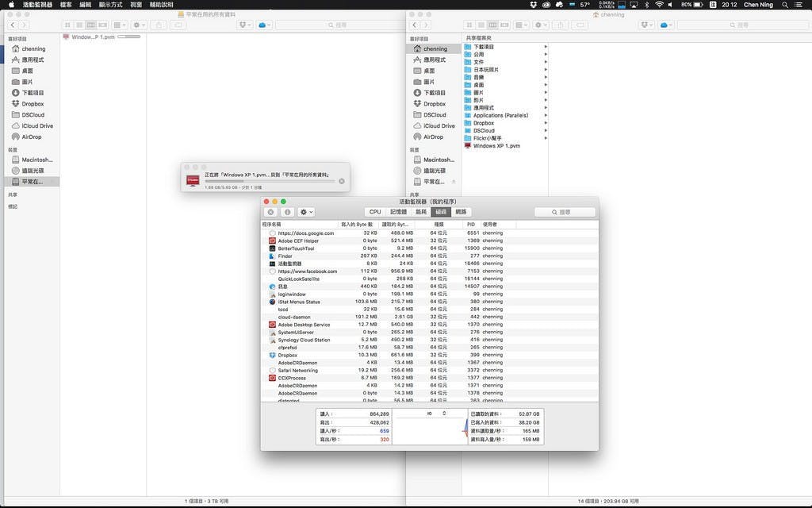
Task: Expand the Flickr小幫手 folder arrow
Action: pos(546,138)
